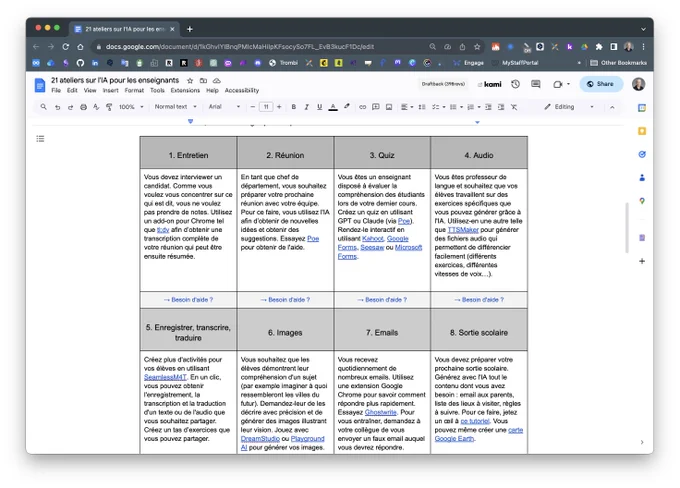
Task: Show document outline icon
Action: 40,139
